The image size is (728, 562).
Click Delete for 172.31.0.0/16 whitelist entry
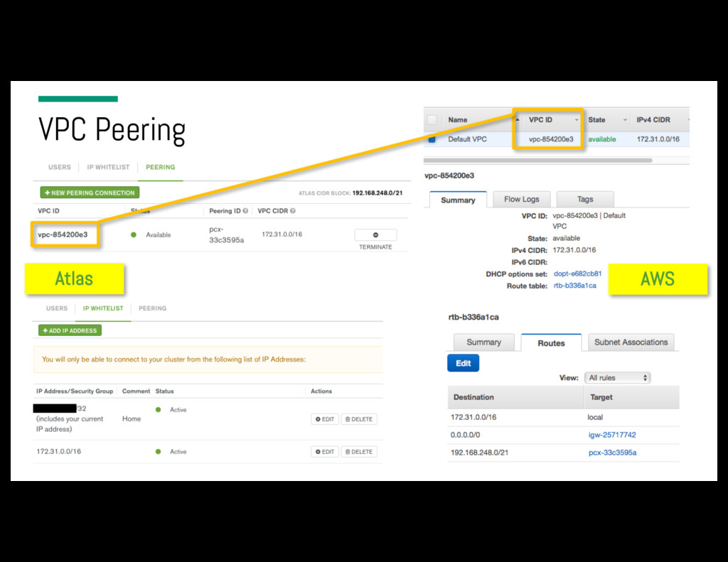359,452
